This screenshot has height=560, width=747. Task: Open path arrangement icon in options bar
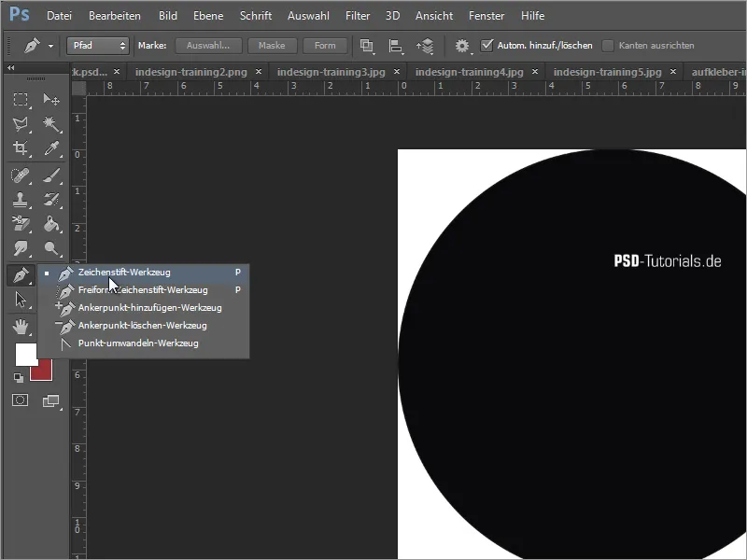[x=425, y=46]
